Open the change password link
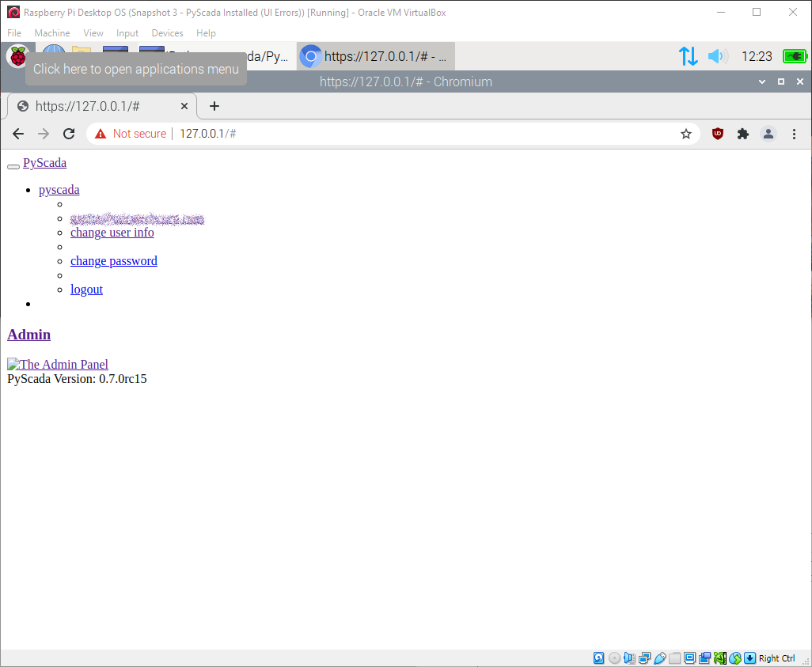The width and height of the screenshot is (812, 667). tap(113, 260)
